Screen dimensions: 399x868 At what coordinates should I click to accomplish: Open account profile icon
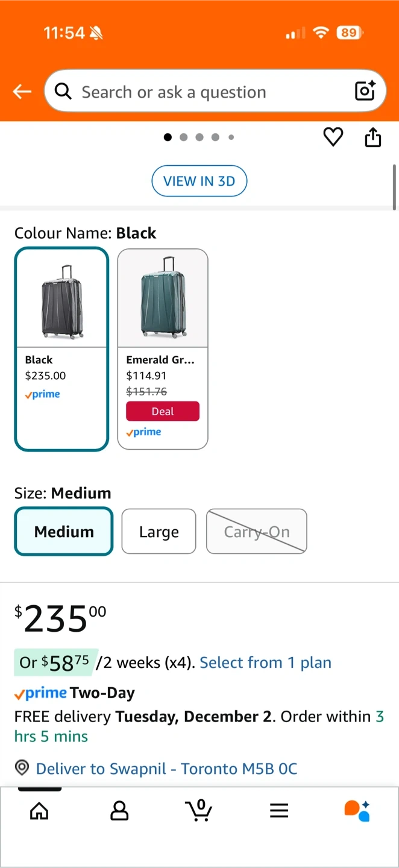(x=119, y=811)
